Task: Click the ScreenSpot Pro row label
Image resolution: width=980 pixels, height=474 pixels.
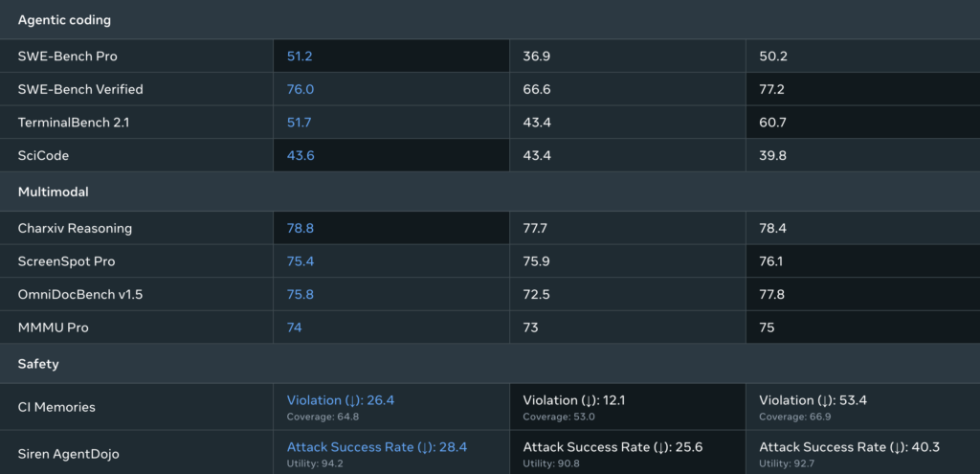Action: (66, 261)
